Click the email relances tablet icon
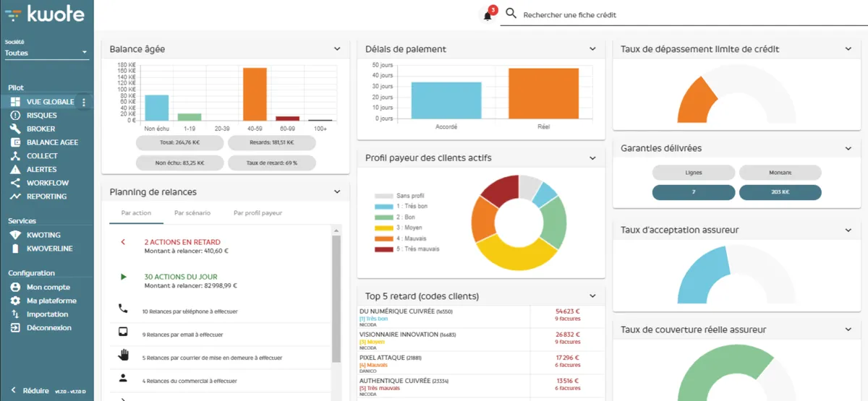The image size is (868, 401). [123, 332]
